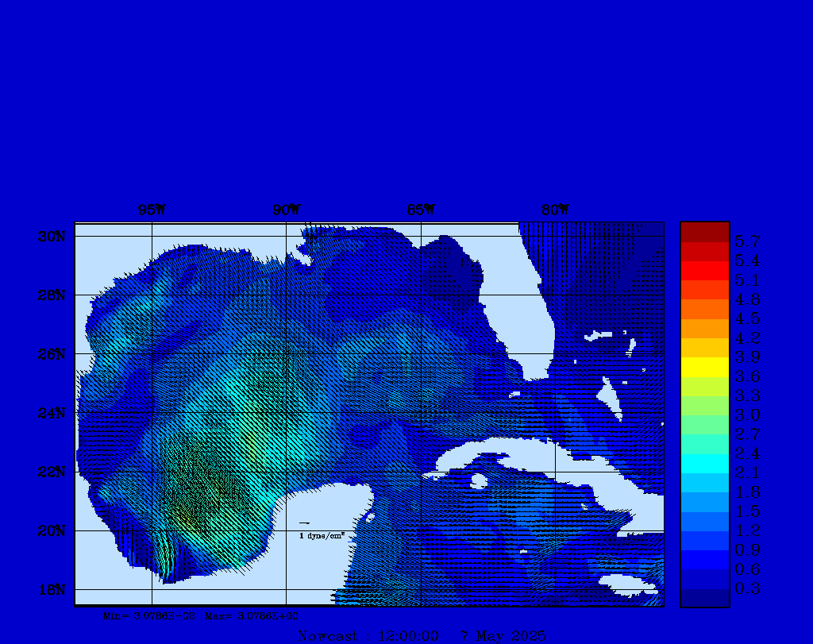Select the 85W longitude label
The height and width of the screenshot is (644, 813).
[x=421, y=210]
